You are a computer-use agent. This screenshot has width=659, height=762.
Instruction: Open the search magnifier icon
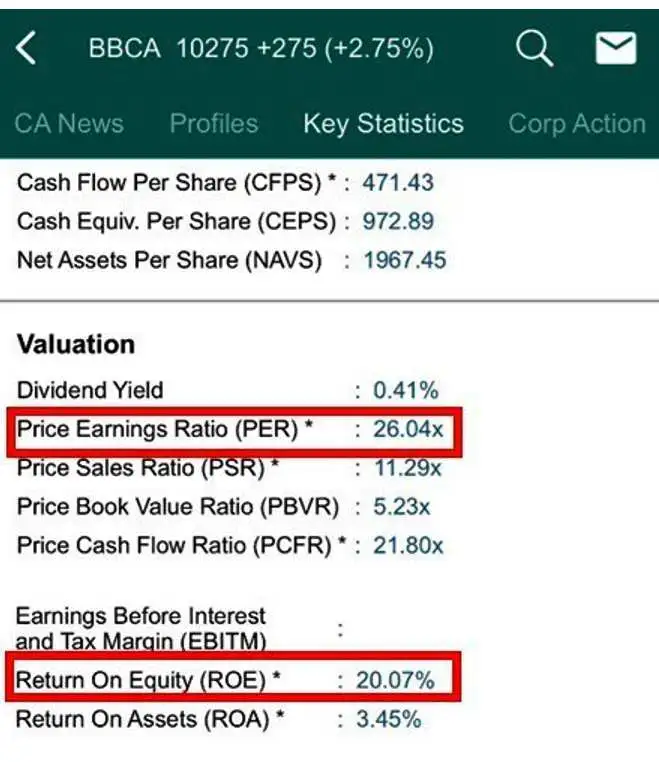click(x=534, y=47)
